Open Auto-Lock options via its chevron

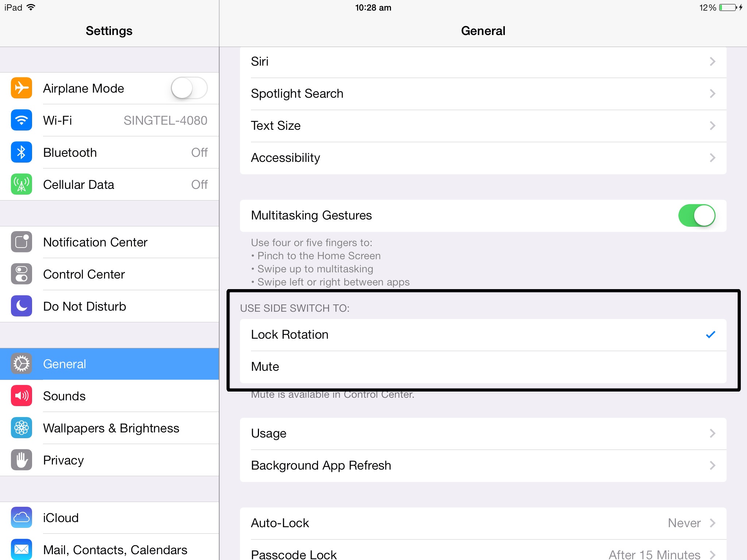coord(712,523)
